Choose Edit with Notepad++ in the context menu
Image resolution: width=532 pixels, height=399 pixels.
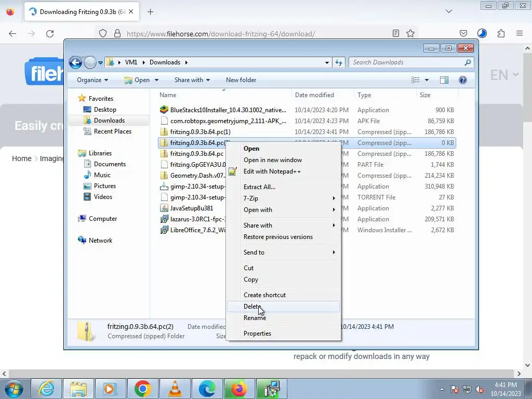tap(283, 171)
